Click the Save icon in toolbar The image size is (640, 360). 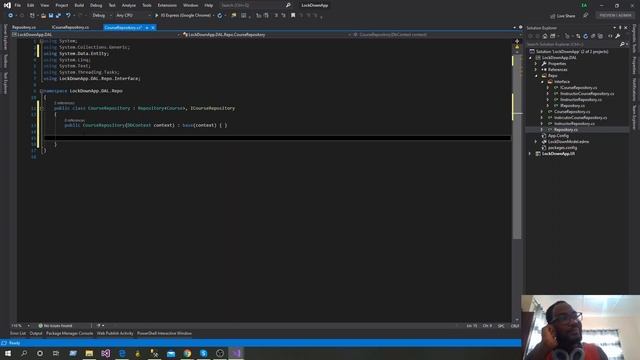tap(51, 16)
